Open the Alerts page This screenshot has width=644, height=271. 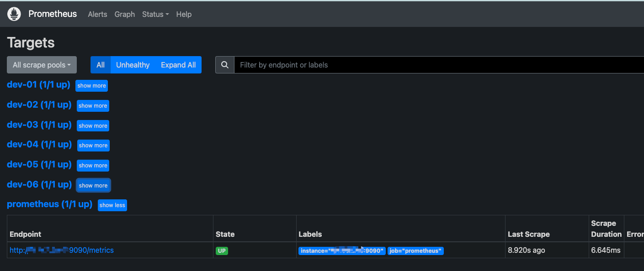(x=97, y=14)
